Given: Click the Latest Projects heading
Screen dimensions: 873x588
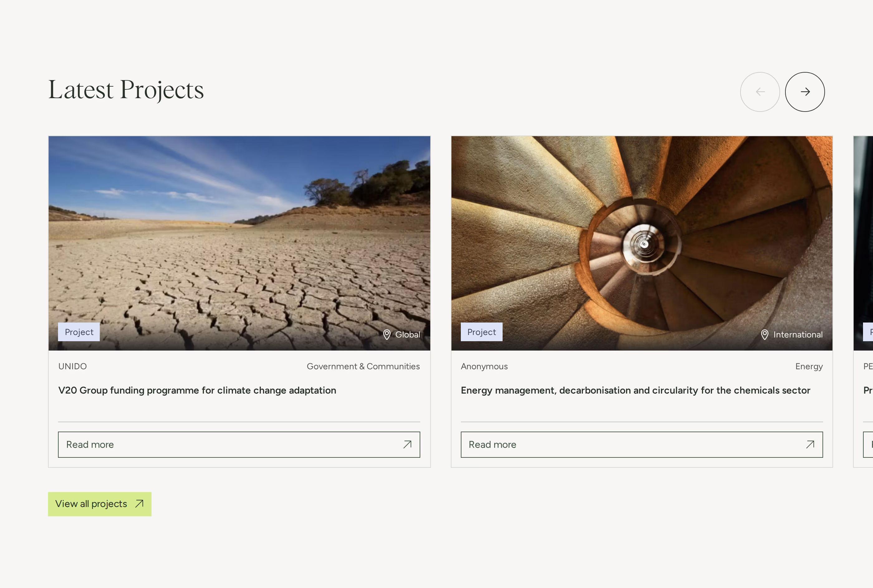Looking at the screenshot, I should click(x=126, y=90).
